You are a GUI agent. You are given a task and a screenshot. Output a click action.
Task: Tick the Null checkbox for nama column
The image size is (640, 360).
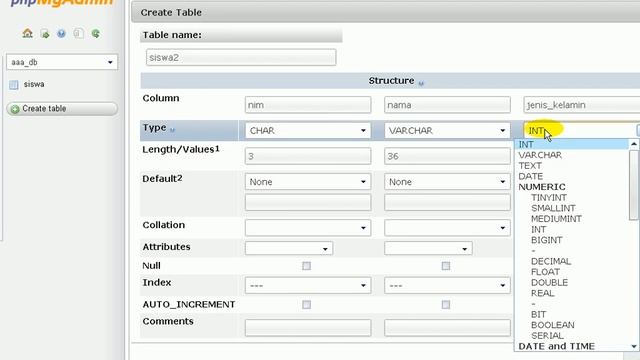coord(446,266)
